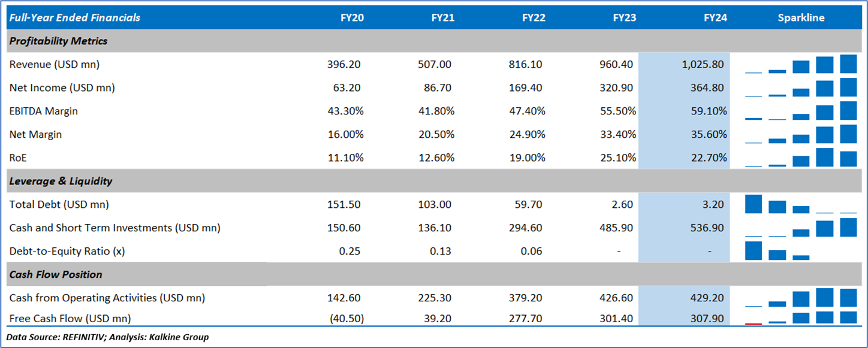Select the Total Debt sparkline bars
This screenshot has width=868, height=348.
[x=801, y=204]
